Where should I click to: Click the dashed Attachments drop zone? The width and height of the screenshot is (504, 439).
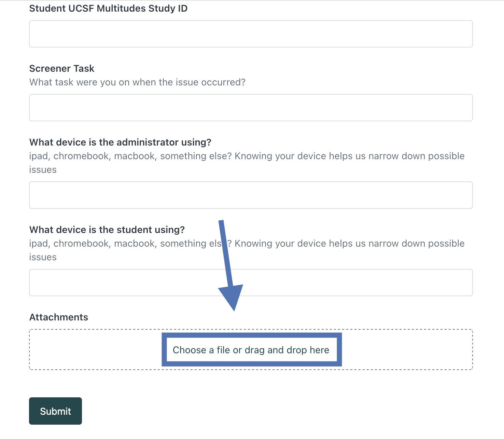[251, 349]
